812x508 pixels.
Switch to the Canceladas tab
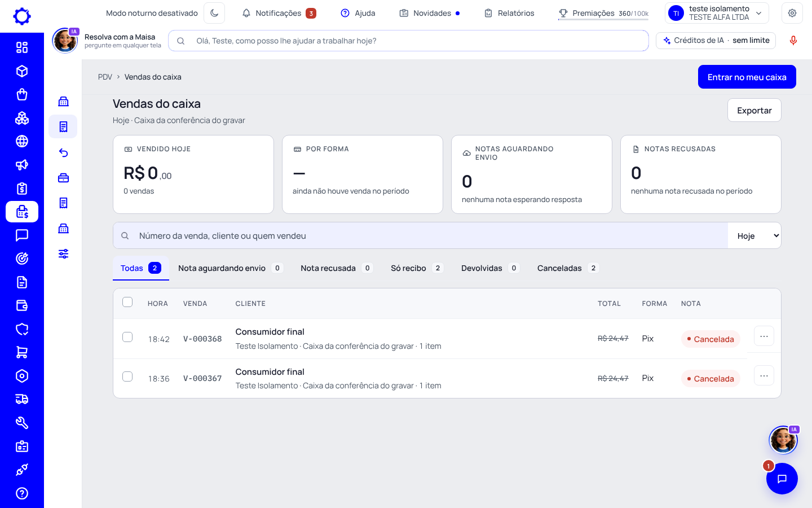click(568, 268)
